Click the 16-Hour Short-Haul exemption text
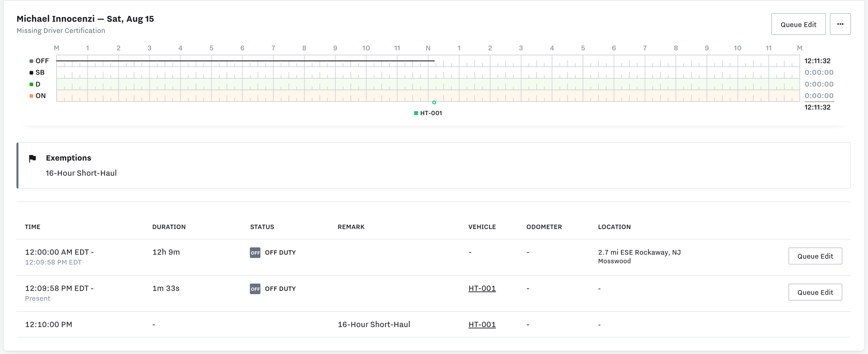 [x=81, y=173]
